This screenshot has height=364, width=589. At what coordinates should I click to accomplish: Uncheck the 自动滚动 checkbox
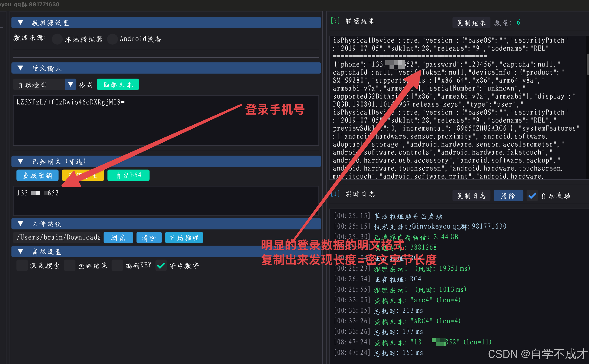tap(532, 195)
